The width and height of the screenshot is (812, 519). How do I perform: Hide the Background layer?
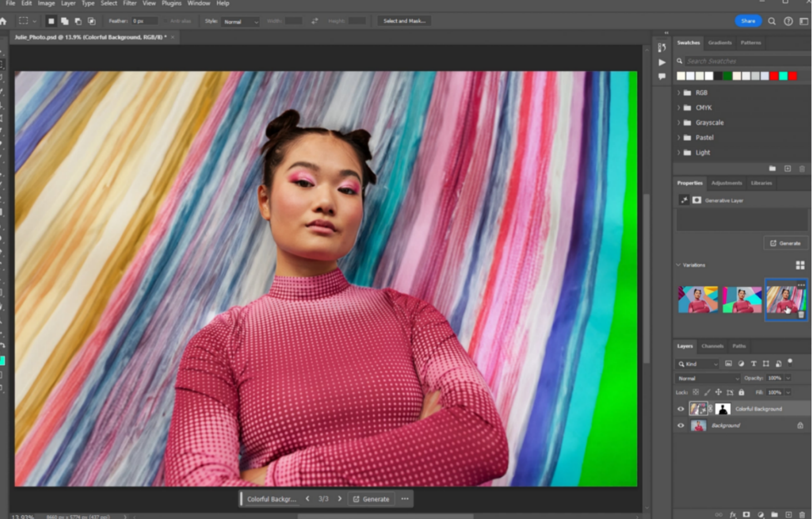tap(681, 426)
